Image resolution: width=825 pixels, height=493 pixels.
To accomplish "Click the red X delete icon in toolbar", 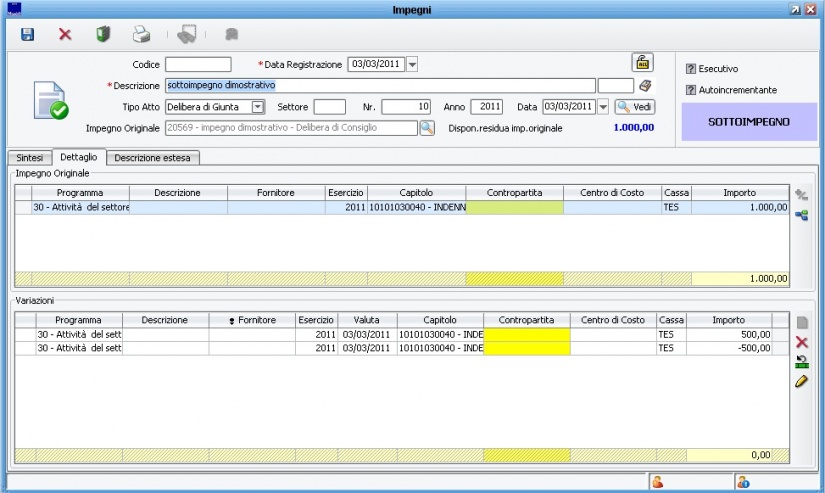I will [65, 34].
